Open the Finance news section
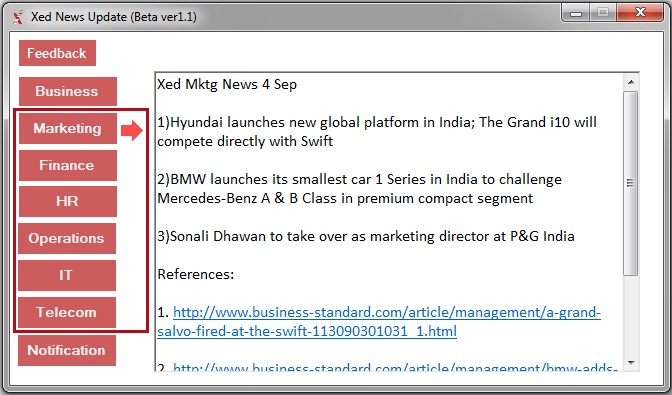The height and width of the screenshot is (395, 672). click(68, 165)
